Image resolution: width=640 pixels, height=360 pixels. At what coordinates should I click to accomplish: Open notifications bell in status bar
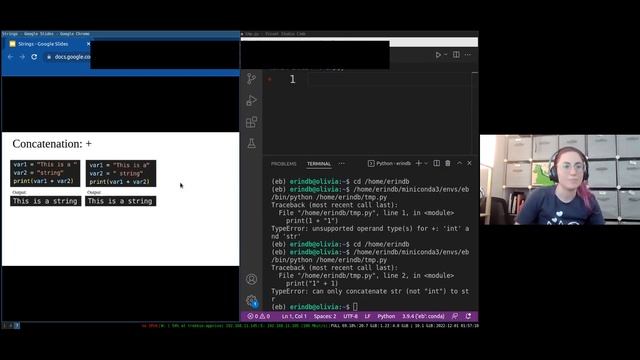[x=468, y=316]
